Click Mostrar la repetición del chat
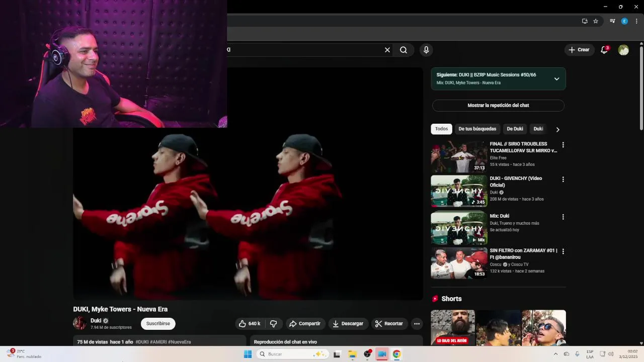The image size is (644, 362). coord(498,106)
